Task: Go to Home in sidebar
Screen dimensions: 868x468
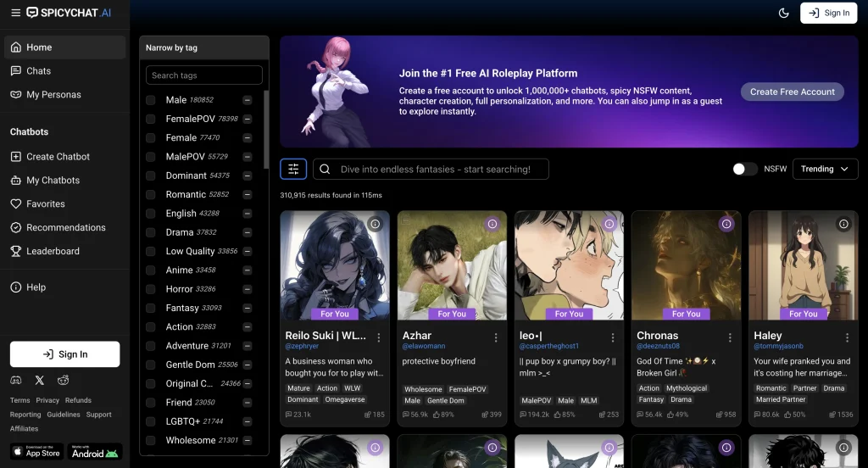Action: coord(64,47)
